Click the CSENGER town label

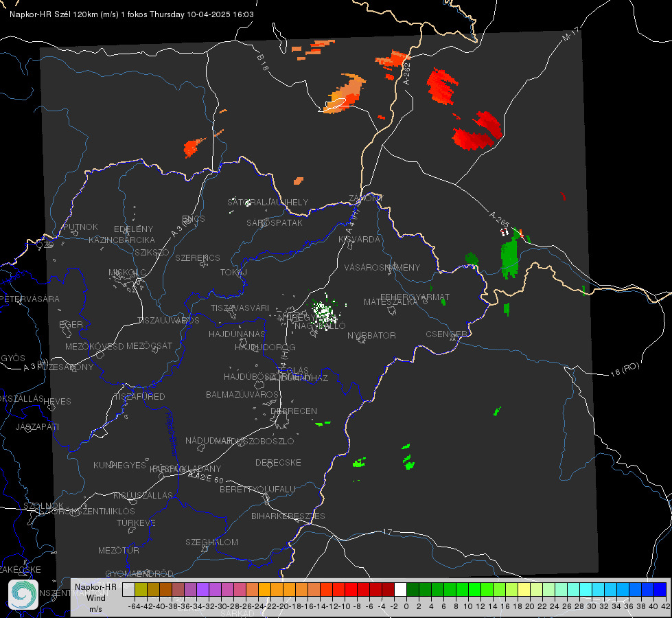[x=446, y=334]
